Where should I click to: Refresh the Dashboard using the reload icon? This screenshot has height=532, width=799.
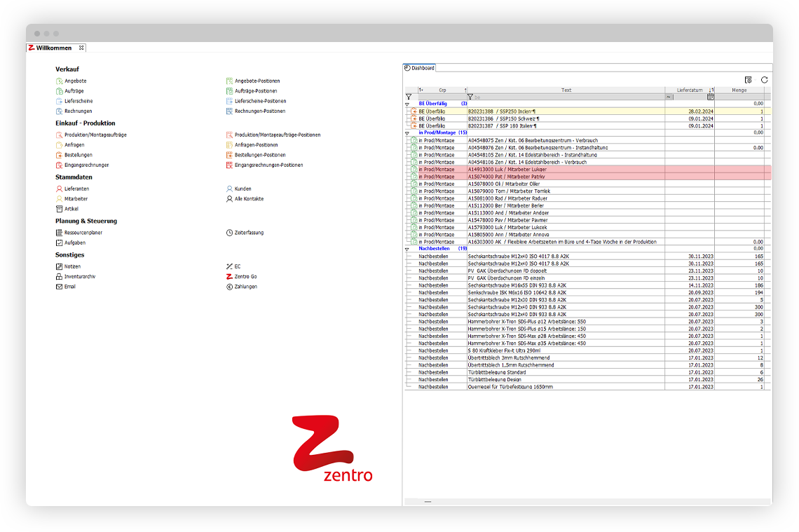pyautogui.click(x=763, y=80)
